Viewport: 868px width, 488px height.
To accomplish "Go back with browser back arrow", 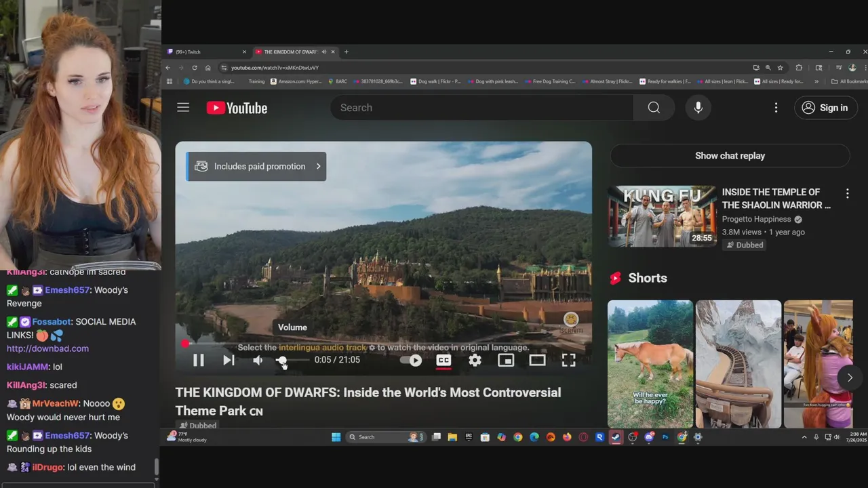I will click(168, 68).
